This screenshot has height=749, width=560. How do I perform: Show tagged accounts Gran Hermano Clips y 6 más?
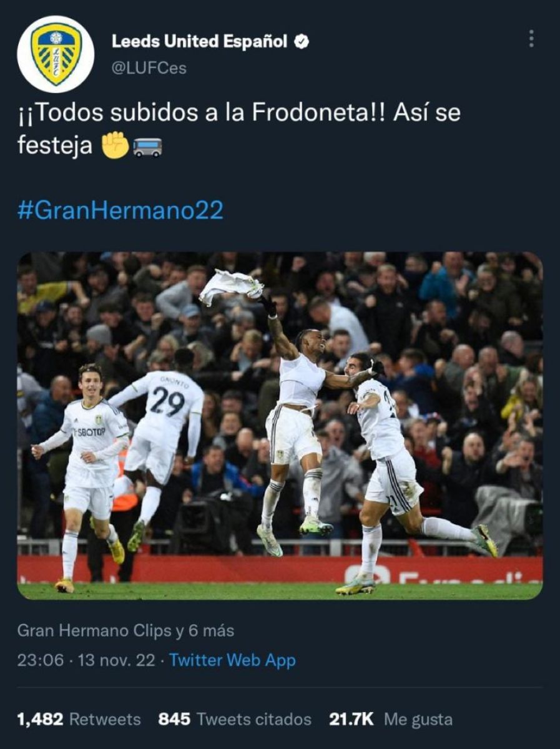click(125, 630)
